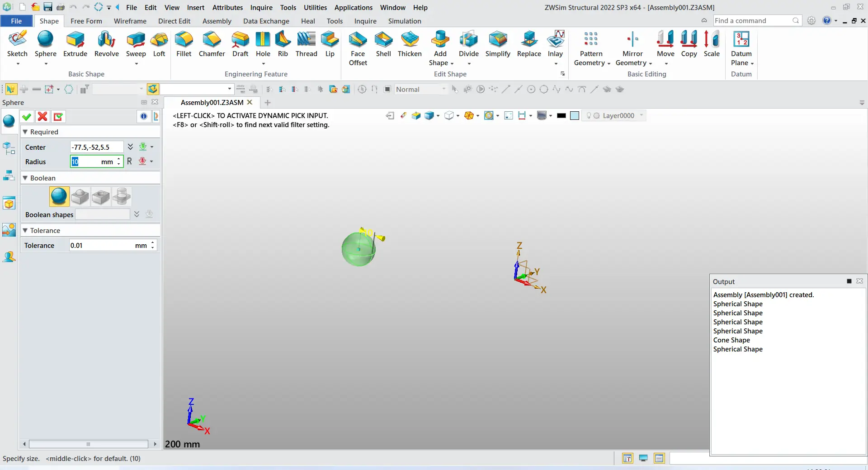This screenshot has width=868, height=470.
Task: Collapse the Tolerance section
Action: pyautogui.click(x=25, y=231)
